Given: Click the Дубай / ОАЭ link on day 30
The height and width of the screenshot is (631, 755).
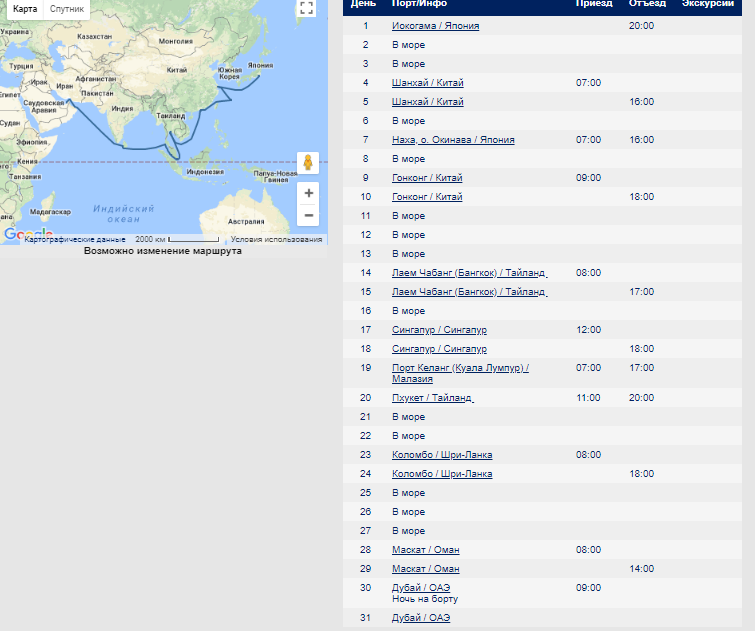Looking at the screenshot, I should pos(420,588).
